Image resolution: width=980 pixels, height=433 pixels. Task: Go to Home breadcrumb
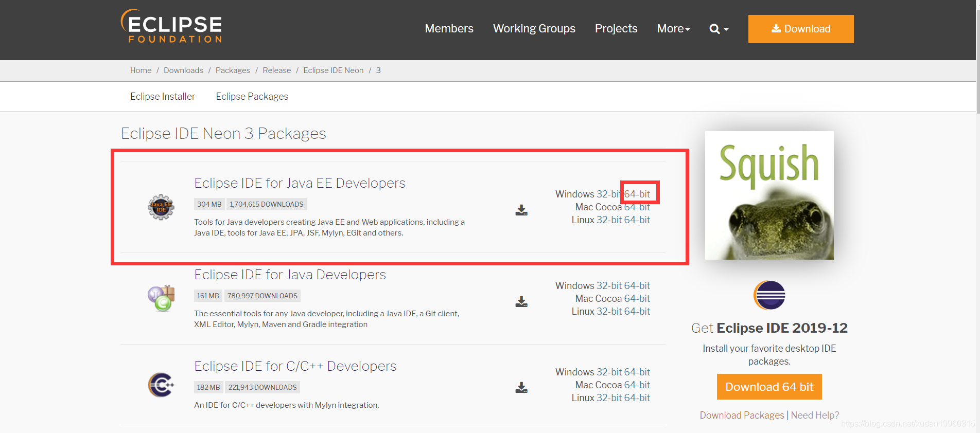tap(141, 70)
